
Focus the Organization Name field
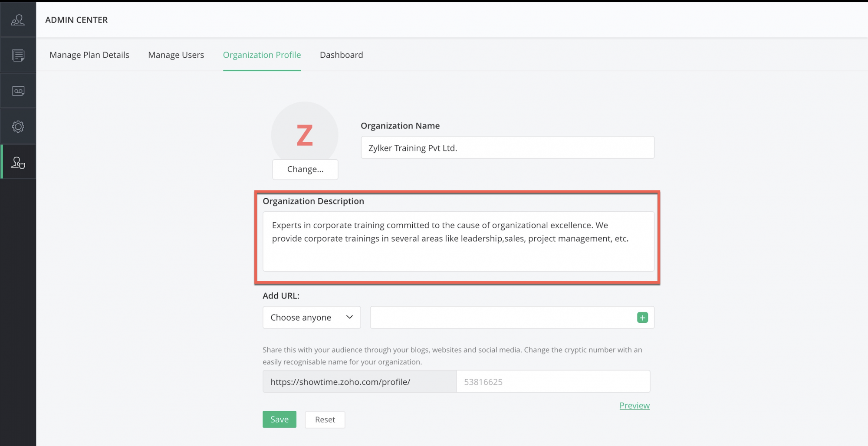click(x=507, y=148)
